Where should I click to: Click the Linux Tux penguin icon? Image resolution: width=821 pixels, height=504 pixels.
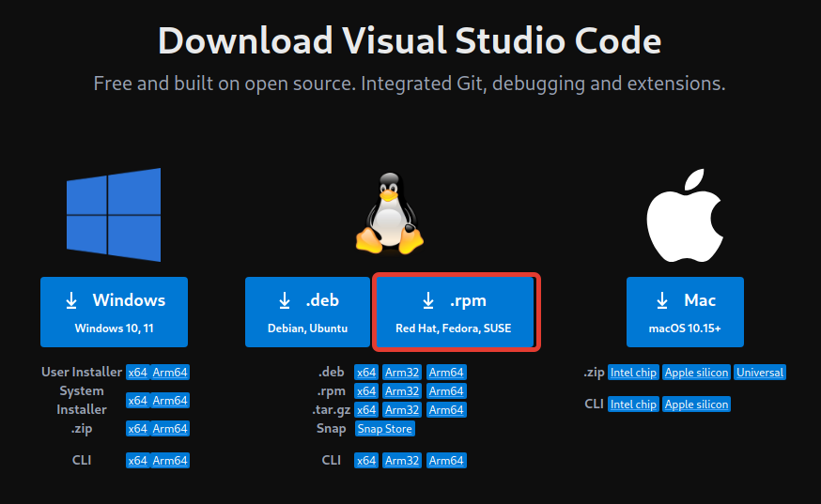click(390, 214)
